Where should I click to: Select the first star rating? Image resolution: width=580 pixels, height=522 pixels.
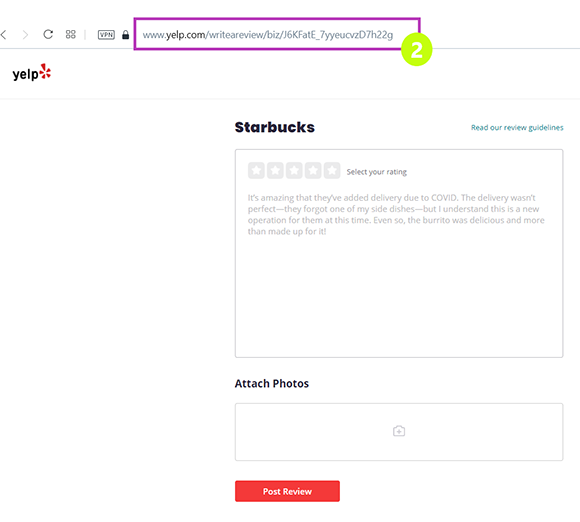pos(256,171)
